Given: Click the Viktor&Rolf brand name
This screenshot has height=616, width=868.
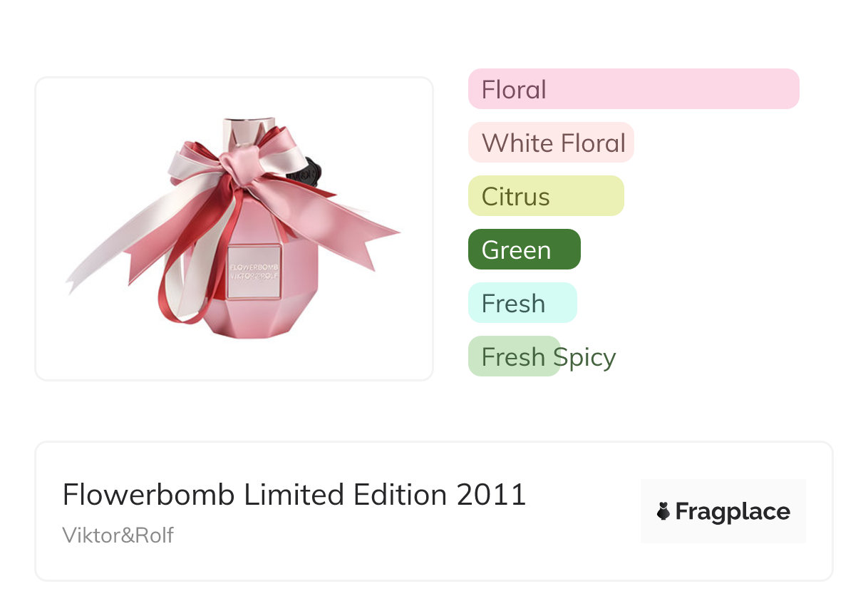Looking at the screenshot, I should [x=118, y=535].
